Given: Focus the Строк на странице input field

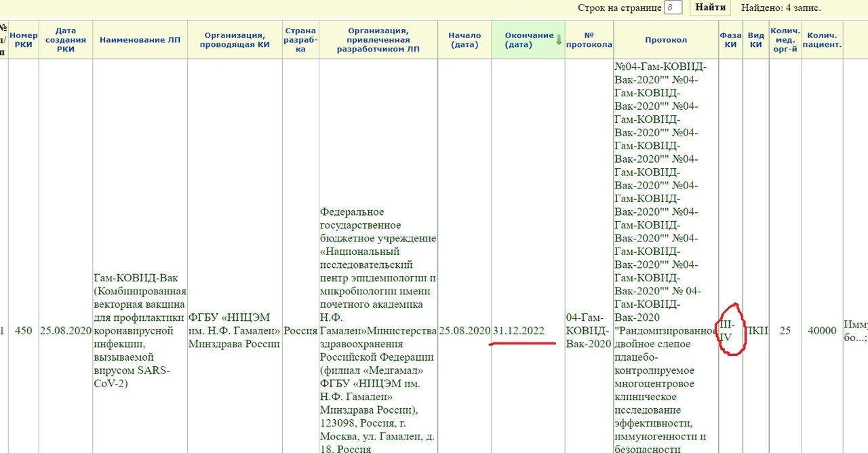Looking at the screenshot, I should (673, 8).
